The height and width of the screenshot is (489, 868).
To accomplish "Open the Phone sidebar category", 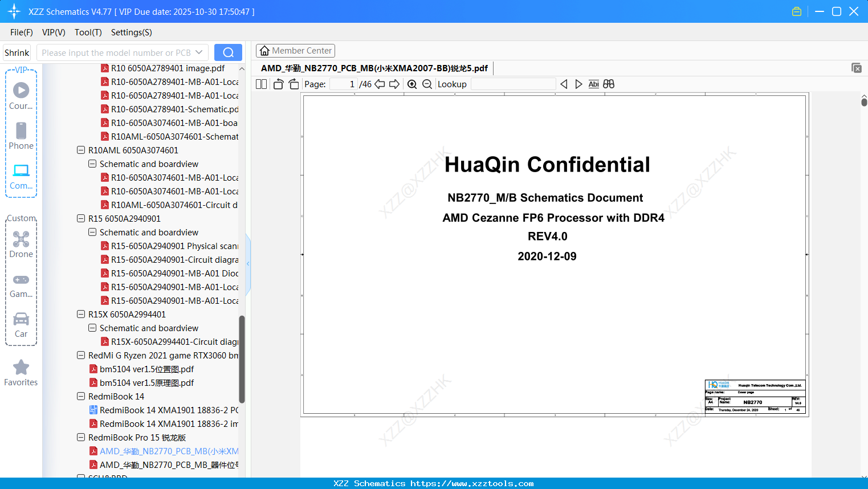I will coord(21,136).
